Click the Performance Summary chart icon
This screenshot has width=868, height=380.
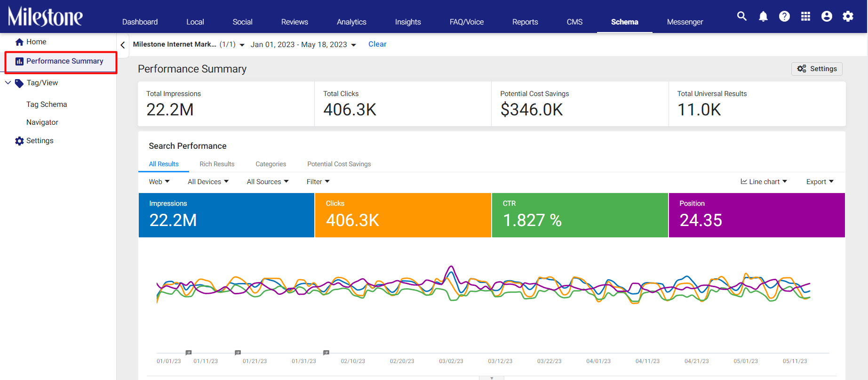(x=19, y=61)
